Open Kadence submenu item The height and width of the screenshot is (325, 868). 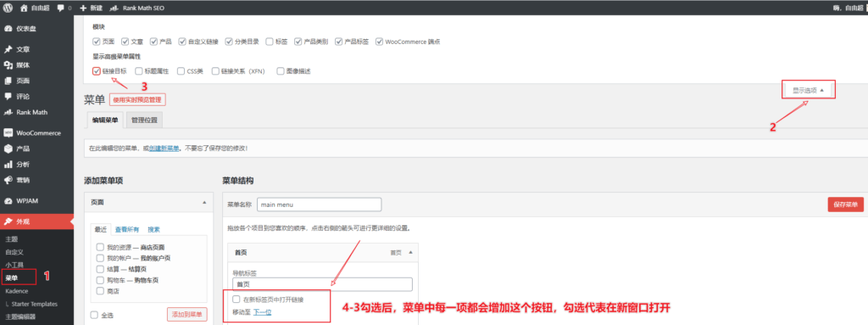pyautogui.click(x=17, y=290)
